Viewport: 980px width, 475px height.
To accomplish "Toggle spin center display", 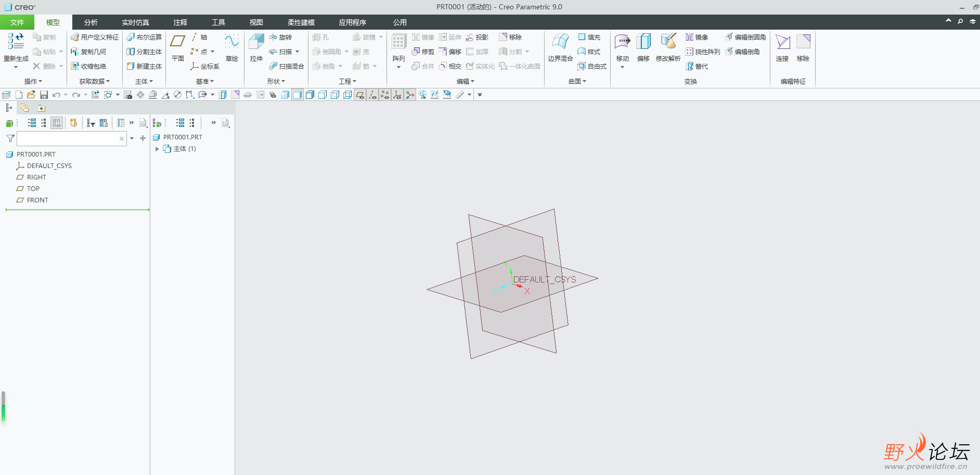I will 410,95.
